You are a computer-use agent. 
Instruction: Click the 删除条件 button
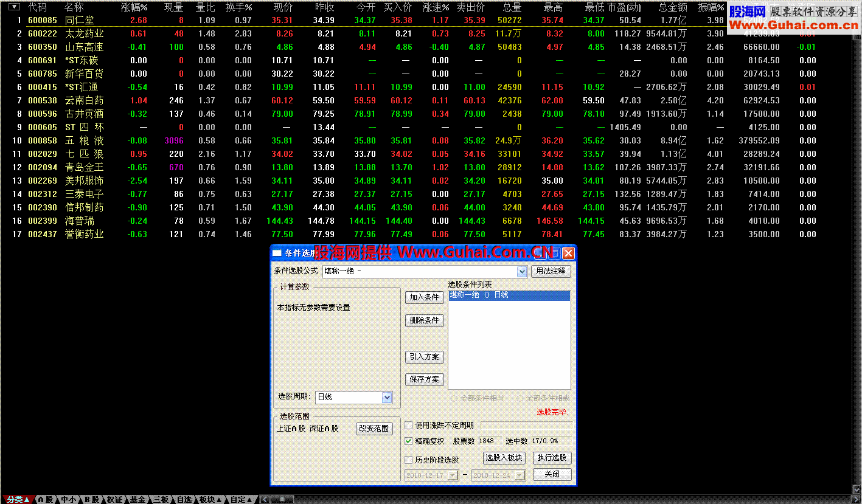425,320
